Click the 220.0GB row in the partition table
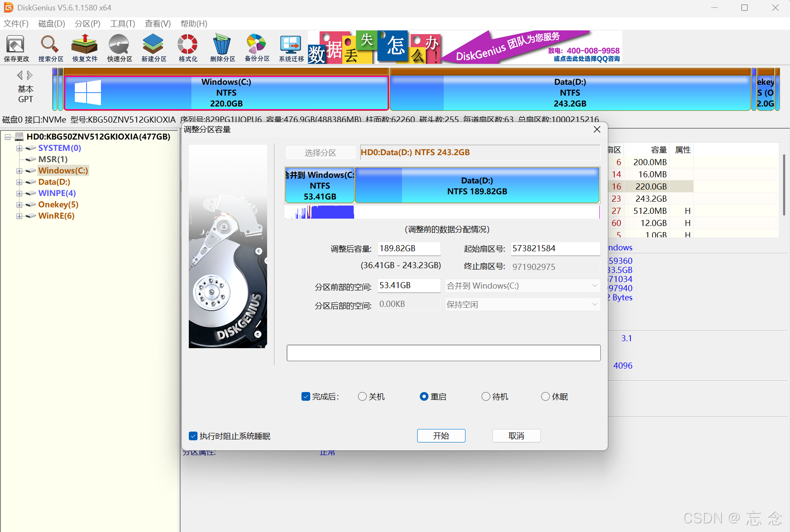 [650, 186]
